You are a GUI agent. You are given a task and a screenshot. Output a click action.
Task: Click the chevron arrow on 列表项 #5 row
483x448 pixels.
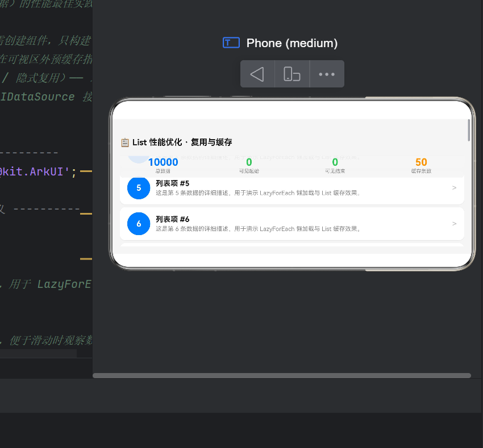click(454, 188)
